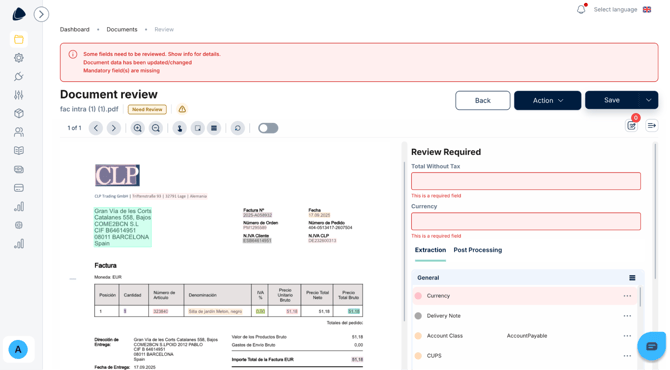
Task: Toggle the switch in document toolbar
Action: coord(268,128)
